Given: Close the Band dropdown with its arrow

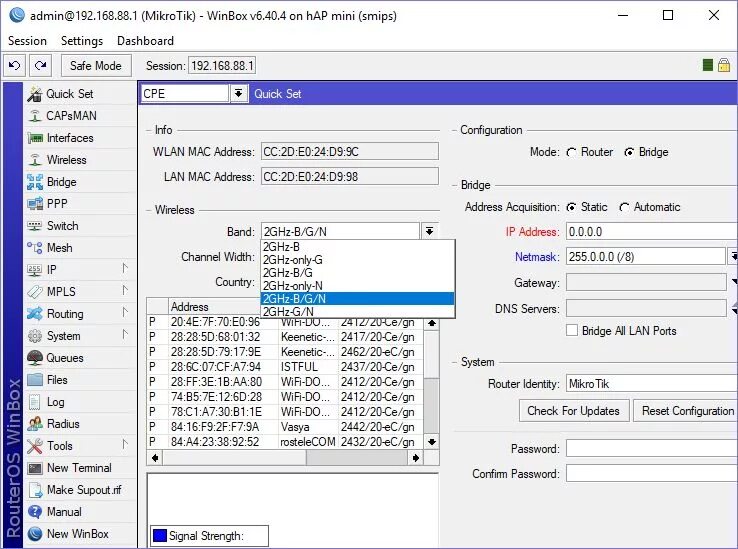Looking at the screenshot, I should pos(429,231).
